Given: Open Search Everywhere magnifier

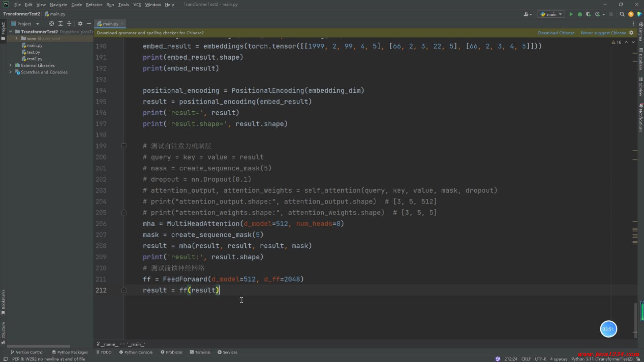Looking at the screenshot, I should click(622, 14).
